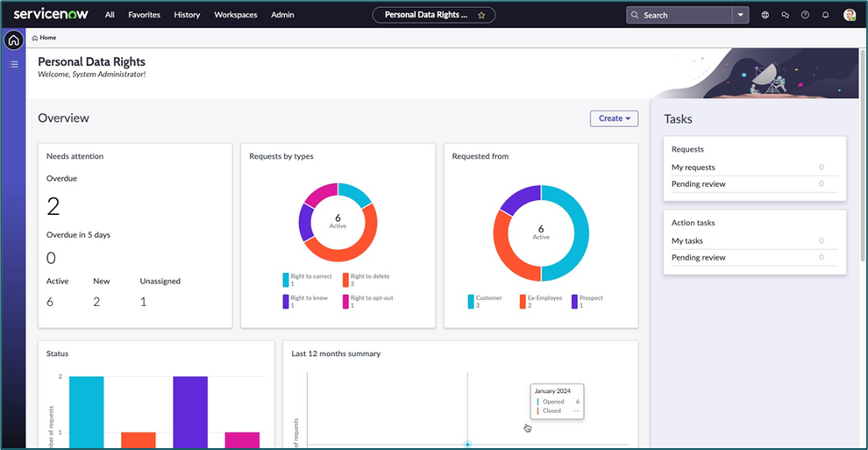The image size is (868, 450).
Task: Click Customer legend swatch
Action: [471, 301]
